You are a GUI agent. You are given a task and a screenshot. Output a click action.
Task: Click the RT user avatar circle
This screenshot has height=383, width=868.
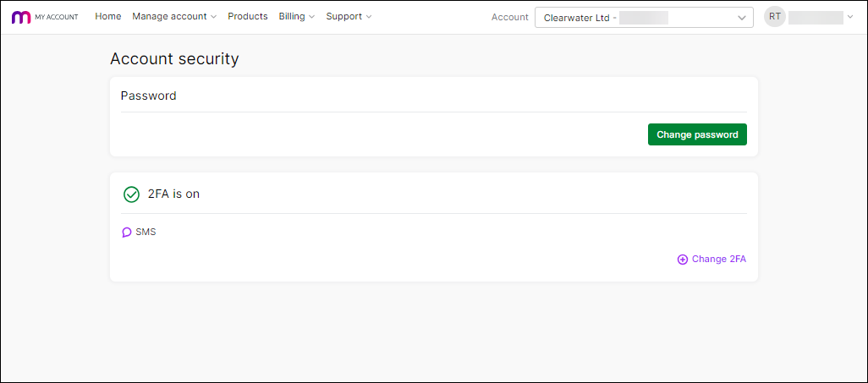click(x=775, y=17)
